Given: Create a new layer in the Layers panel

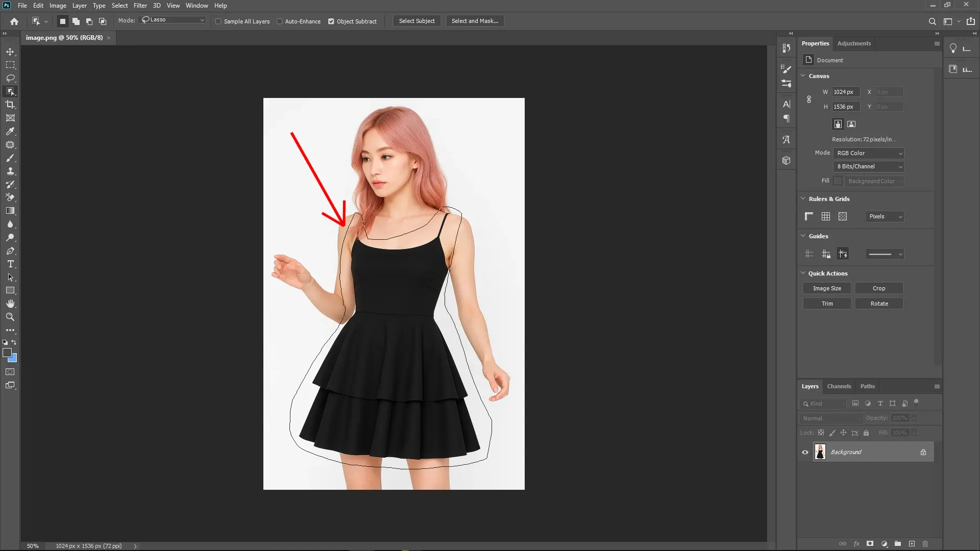Looking at the screenshot, I should pos(912,544).
